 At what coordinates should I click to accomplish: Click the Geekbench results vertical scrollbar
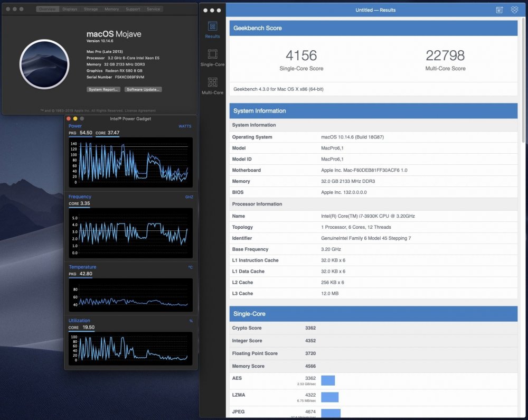523,81
